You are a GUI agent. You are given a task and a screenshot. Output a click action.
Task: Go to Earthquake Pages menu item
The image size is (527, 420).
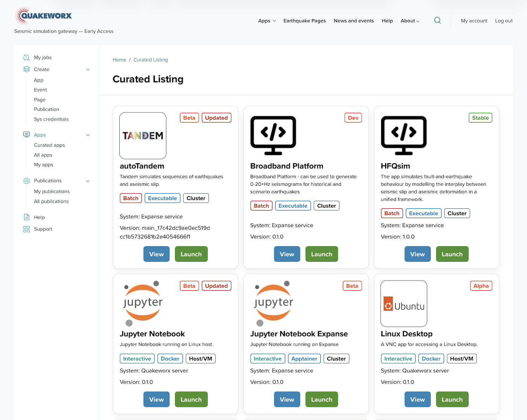coord(305,21)
